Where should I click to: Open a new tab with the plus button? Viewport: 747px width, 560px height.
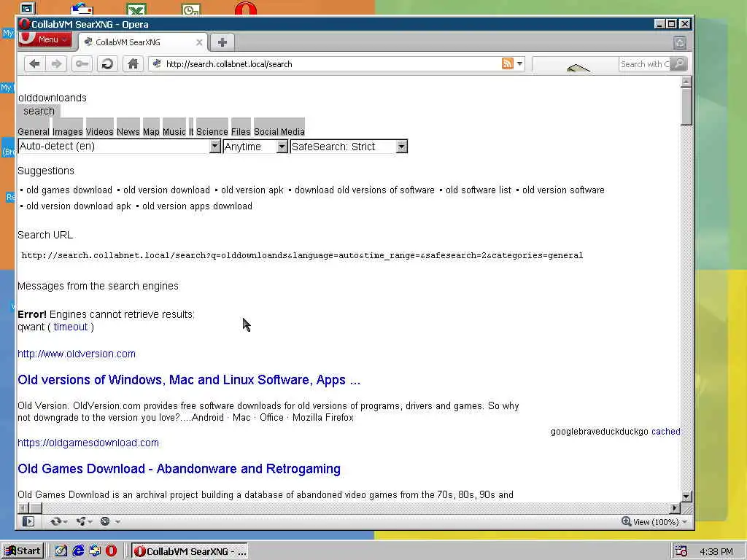pos(222,42)
